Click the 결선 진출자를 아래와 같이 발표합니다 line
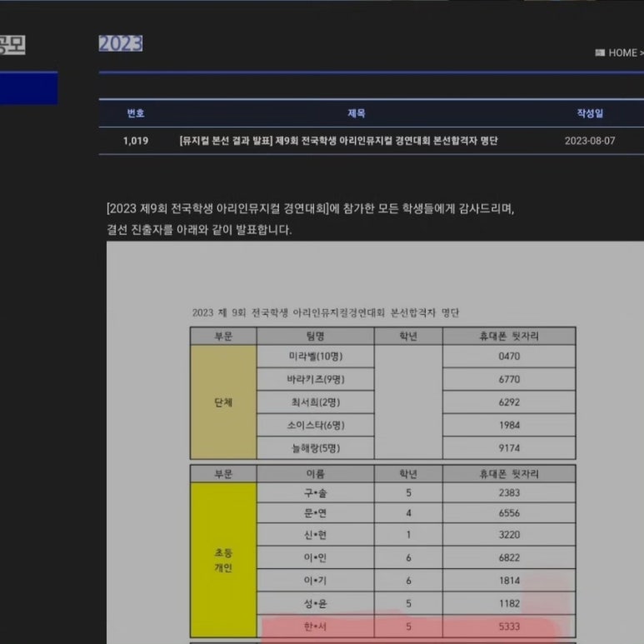644x644 pixels. pos(199,230)
